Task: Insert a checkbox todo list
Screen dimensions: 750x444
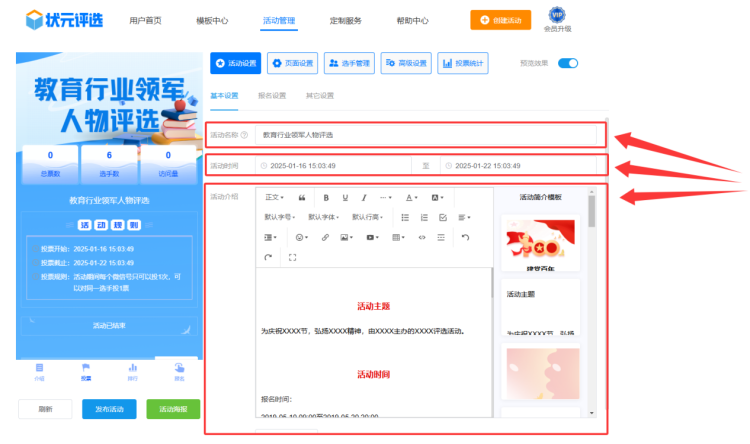Action: coord(443,217)
